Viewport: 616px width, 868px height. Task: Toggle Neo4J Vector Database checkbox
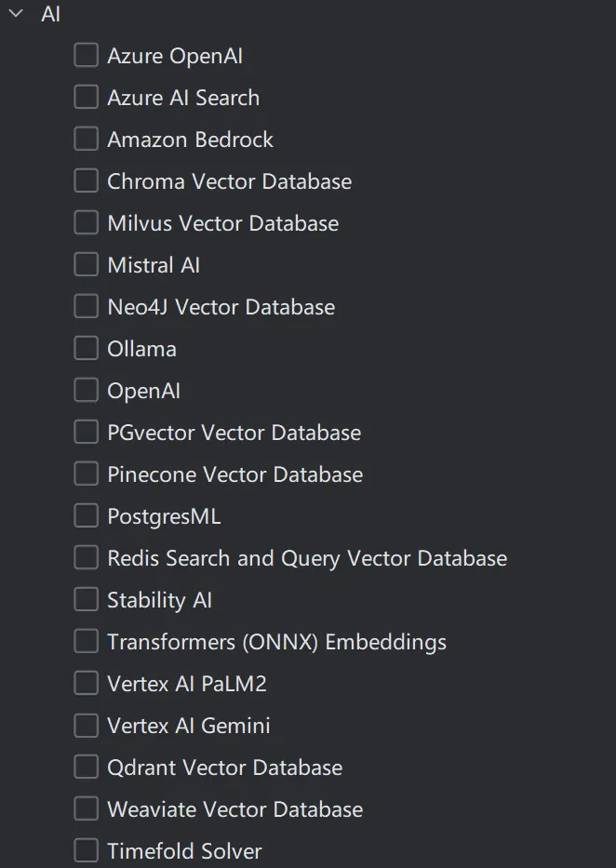86,307
